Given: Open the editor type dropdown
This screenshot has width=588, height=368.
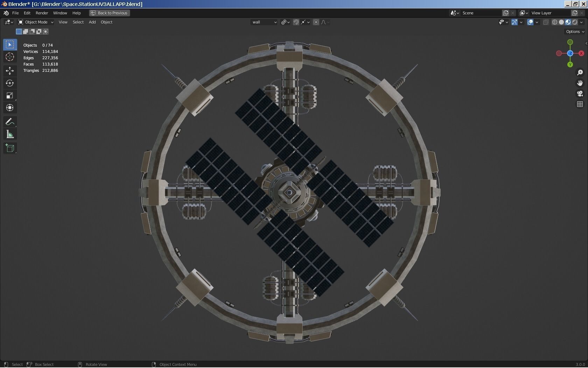Looking at the screenshot, I should click(9, 22).
